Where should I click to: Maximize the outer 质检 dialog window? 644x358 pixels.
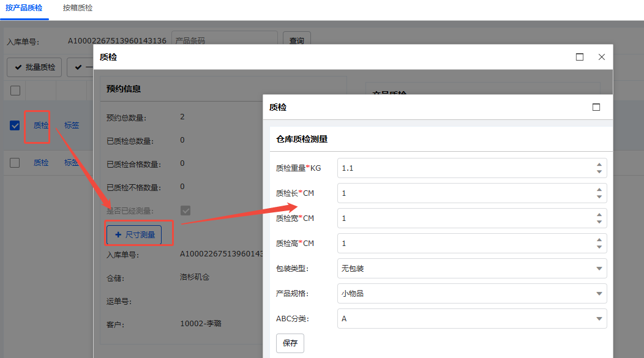(x=580, y=57)
